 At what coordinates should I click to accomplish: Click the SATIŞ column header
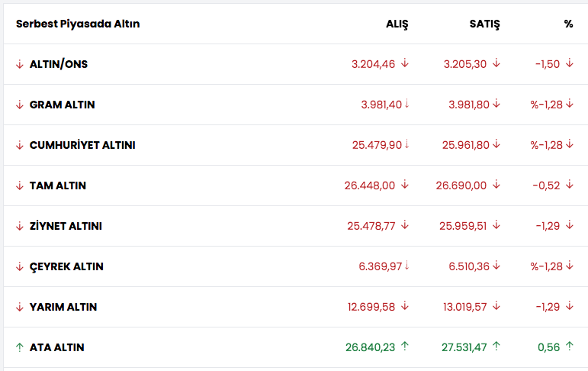tap(484, 24)
